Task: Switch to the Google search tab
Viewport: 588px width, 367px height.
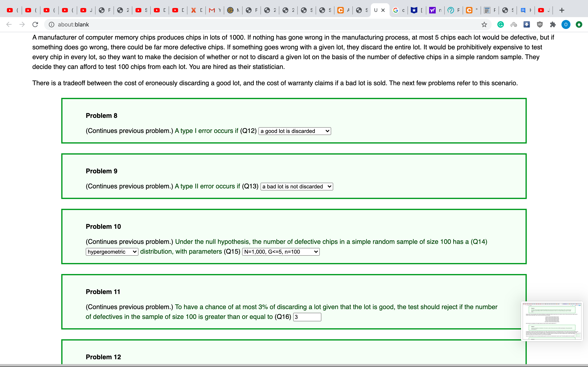Action: [398, 10]
